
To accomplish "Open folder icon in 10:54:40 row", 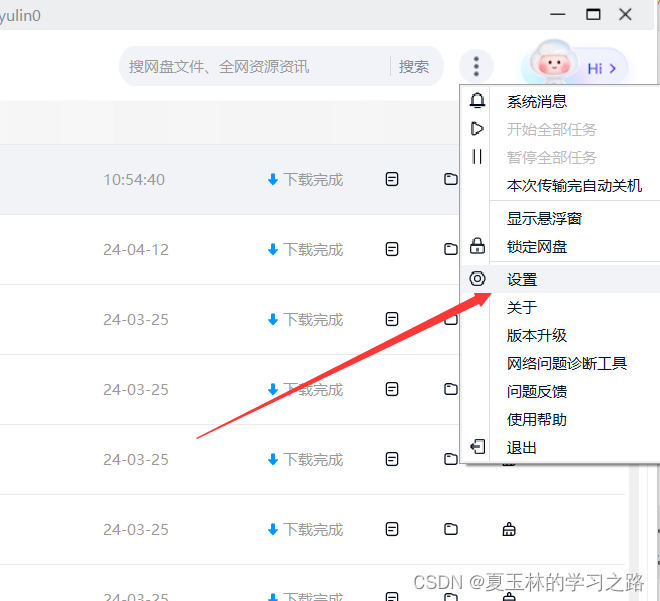I will 451,179.
